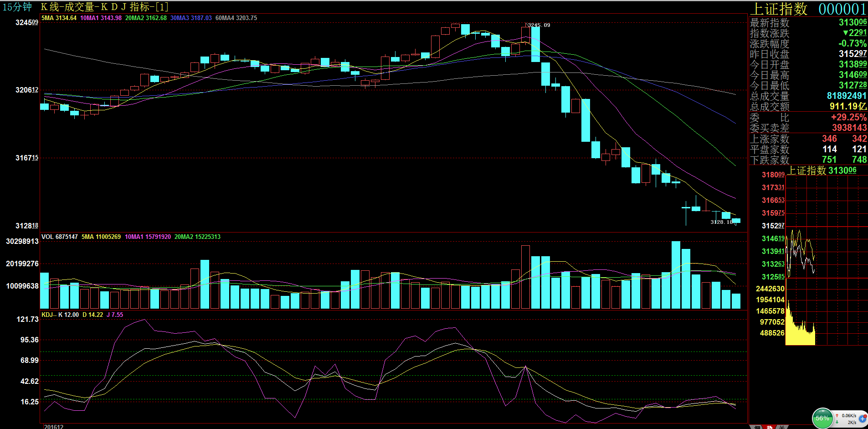The image size is (868, 429).
Task: Click the 312818 price axis label
Action: (x=27, y=226)
